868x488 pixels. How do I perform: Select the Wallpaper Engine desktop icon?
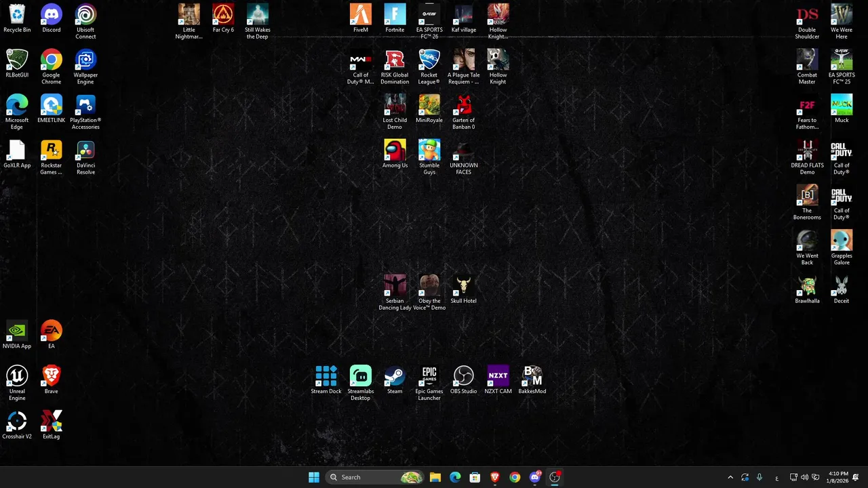85,67
